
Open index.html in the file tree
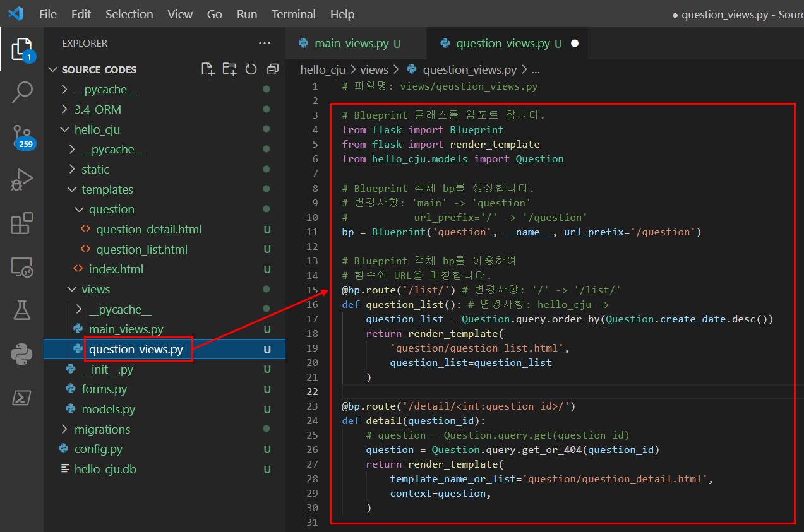[116, 269]
